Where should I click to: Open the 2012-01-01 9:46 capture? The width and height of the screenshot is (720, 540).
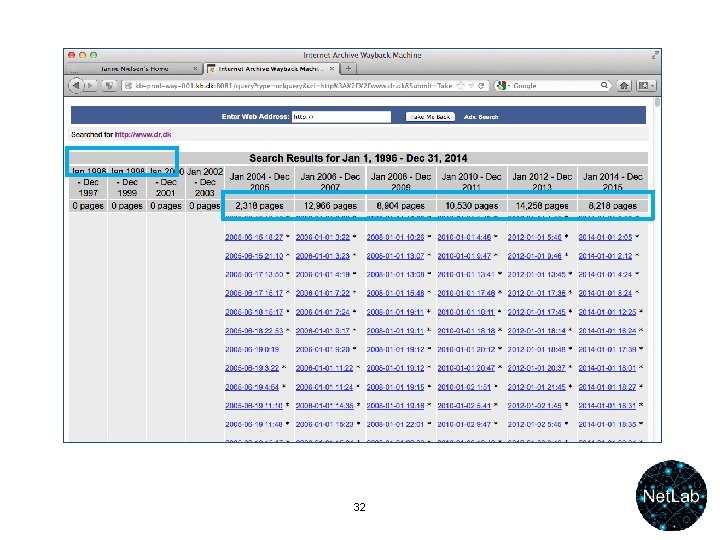click(x=534, y=256)
